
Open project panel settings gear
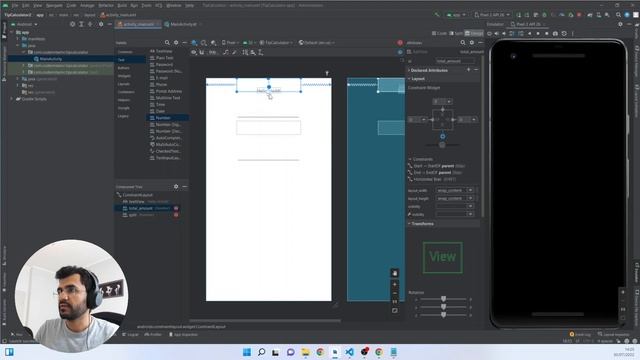click(101, 24)
